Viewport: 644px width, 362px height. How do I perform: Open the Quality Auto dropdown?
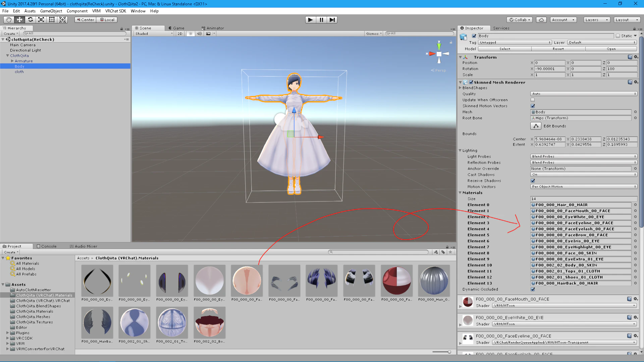click(584, 94)
